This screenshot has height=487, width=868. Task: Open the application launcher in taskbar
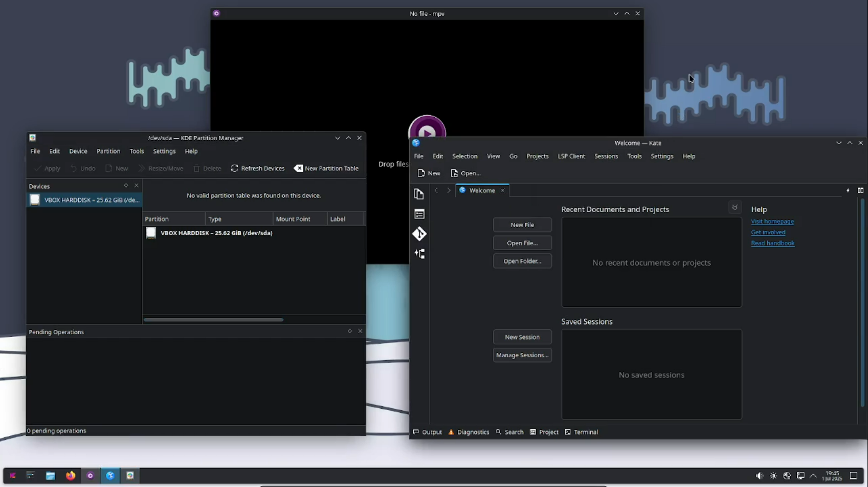tap(13, 476)
